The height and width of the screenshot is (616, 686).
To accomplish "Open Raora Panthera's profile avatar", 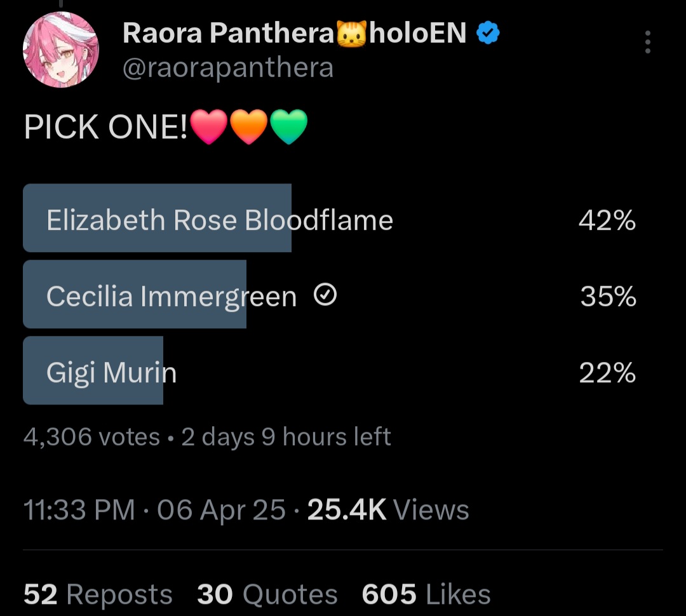I will point(61,50).
